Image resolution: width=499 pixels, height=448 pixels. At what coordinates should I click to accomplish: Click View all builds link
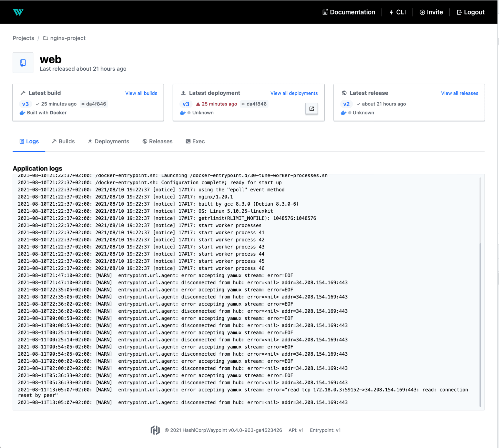click(x=141, y=93)
